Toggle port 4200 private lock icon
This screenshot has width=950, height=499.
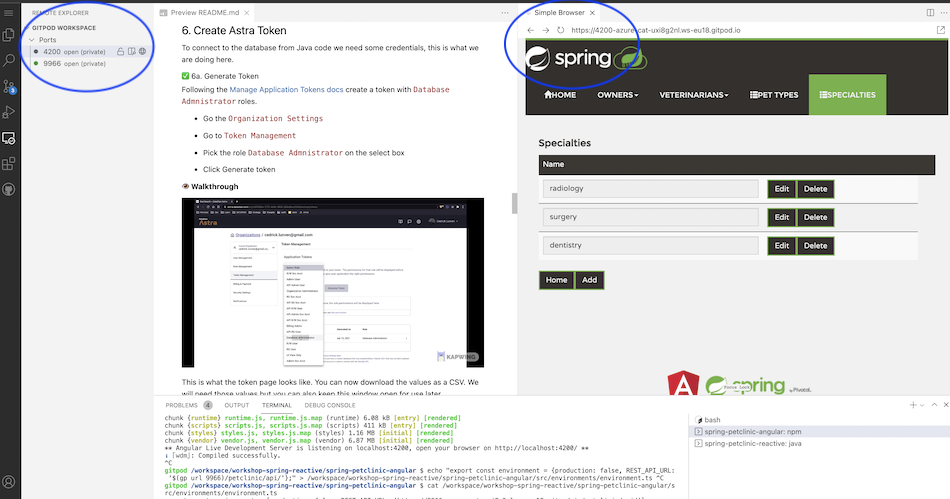tap(120, 50)
